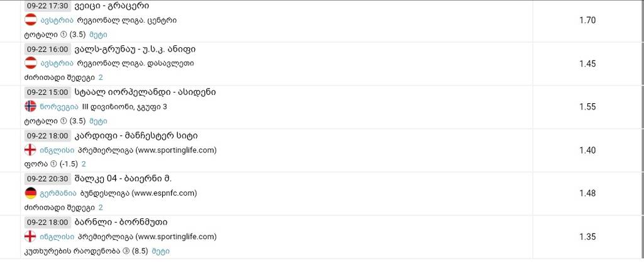Click the 09-22 16:00 date label

(x=48, y=48)
